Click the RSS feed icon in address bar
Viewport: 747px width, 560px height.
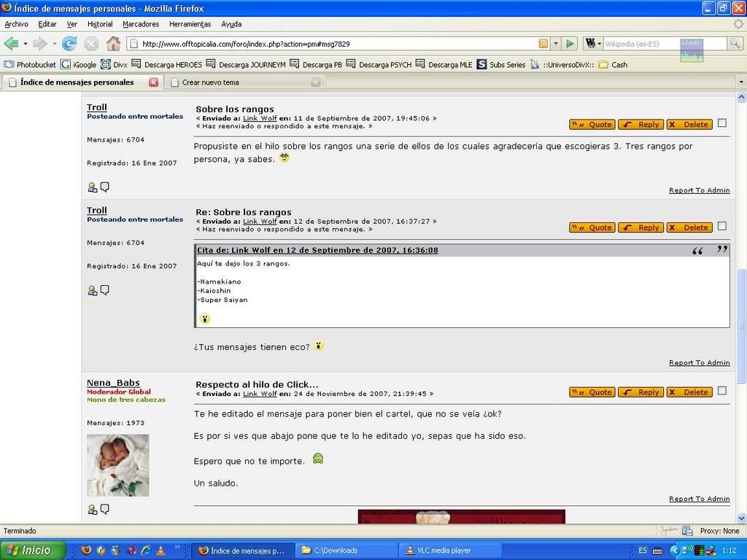tap(543, 44)
